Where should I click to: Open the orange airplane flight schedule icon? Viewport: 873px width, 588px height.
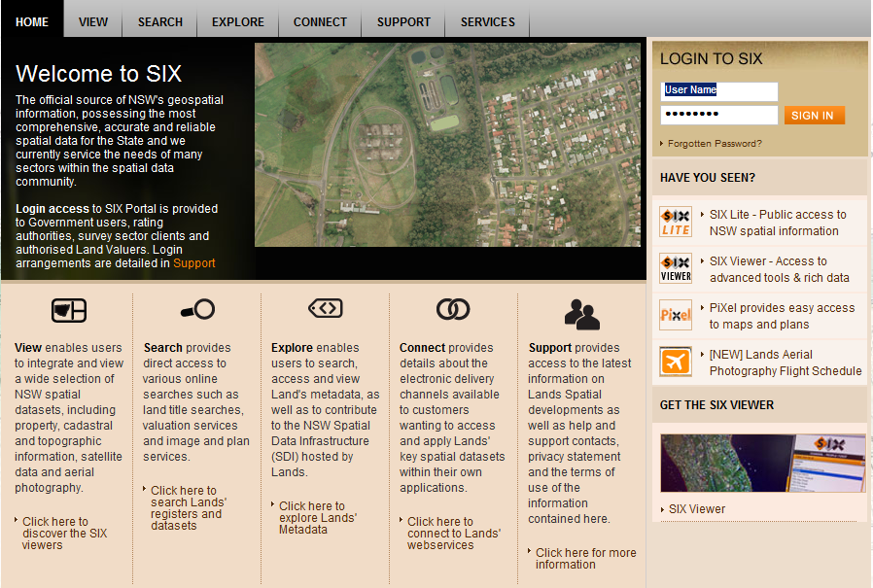pos(676,362)
